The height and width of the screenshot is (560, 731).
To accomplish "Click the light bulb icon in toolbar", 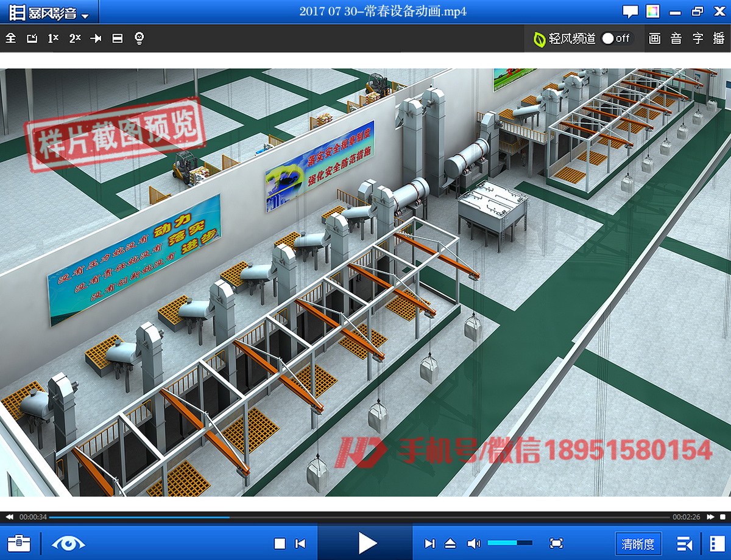I will click(139, 38).
